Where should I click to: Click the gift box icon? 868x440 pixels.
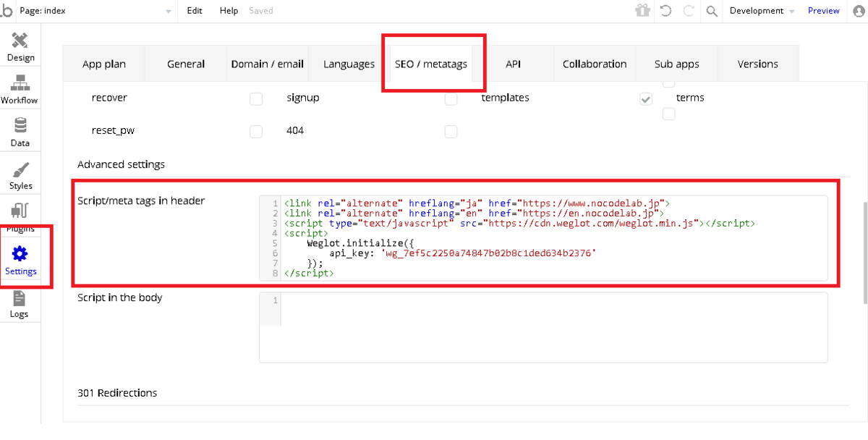[x=642, y=10]
